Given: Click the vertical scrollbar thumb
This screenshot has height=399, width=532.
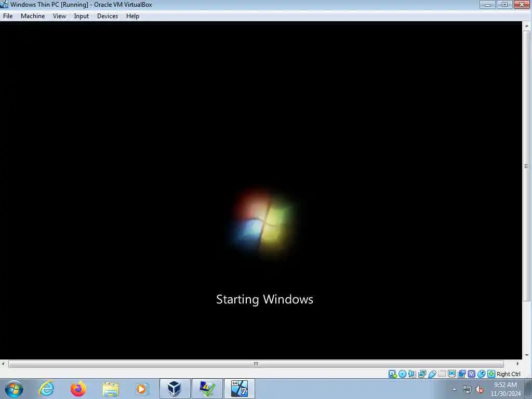Looking at the screenshot, I should pyautogui.click(x=527, y=166).
